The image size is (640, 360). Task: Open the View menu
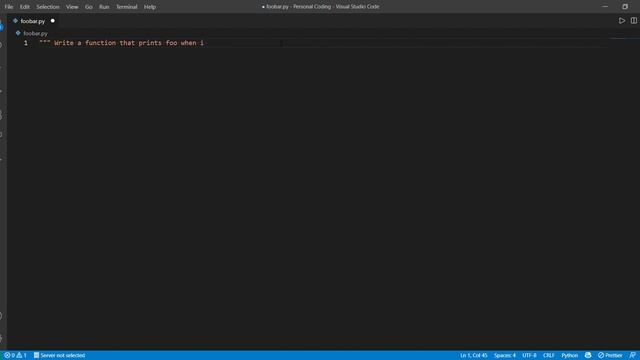tap(72, 7)
